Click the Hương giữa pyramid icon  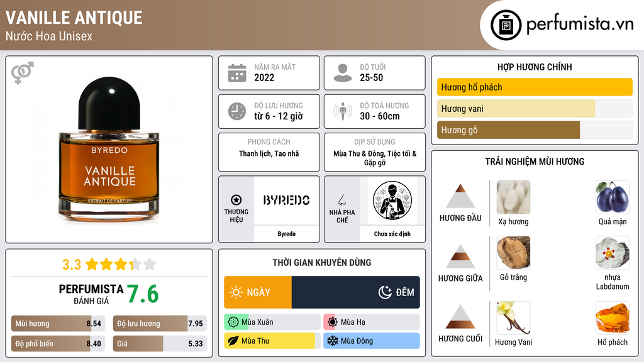460,256
